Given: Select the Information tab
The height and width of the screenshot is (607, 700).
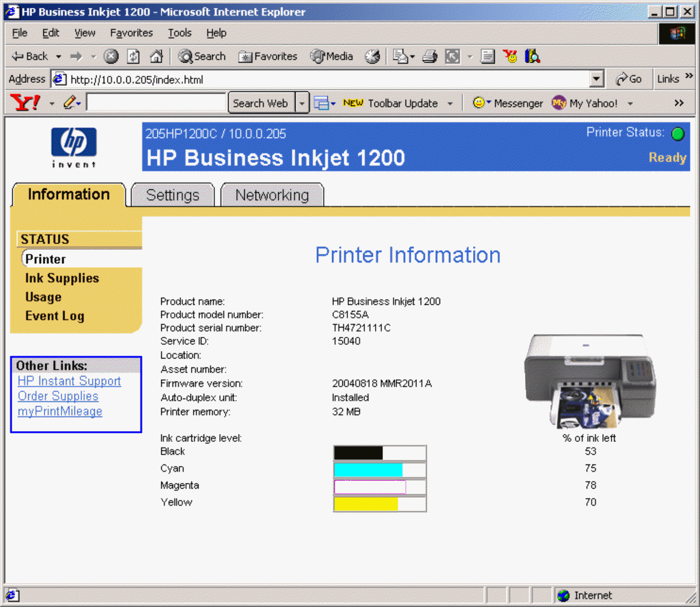Looking at the screenshot, I should tap(69, 194).
